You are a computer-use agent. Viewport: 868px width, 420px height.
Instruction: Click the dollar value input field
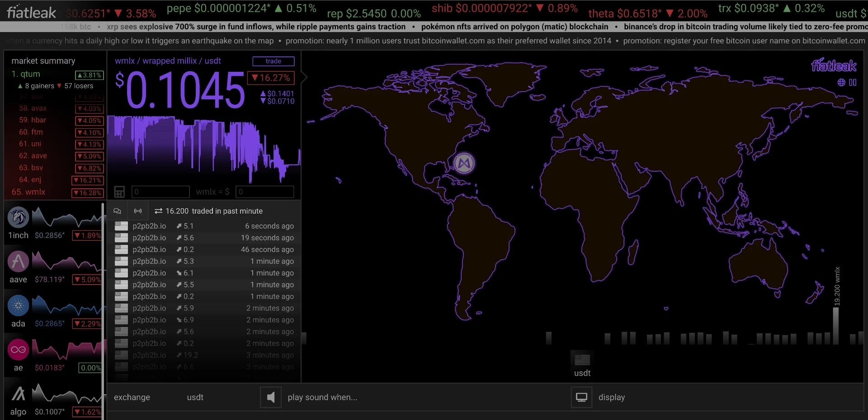[x=265, y=192]
